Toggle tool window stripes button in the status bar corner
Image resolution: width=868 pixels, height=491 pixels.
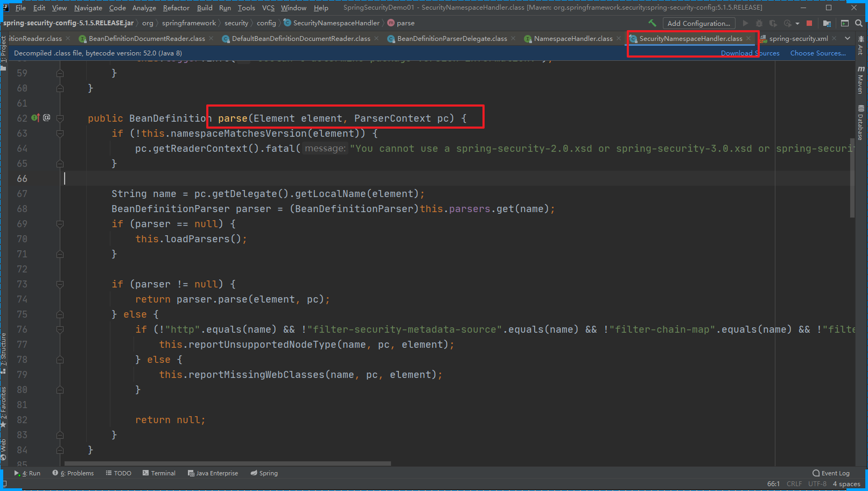[4, 484]
